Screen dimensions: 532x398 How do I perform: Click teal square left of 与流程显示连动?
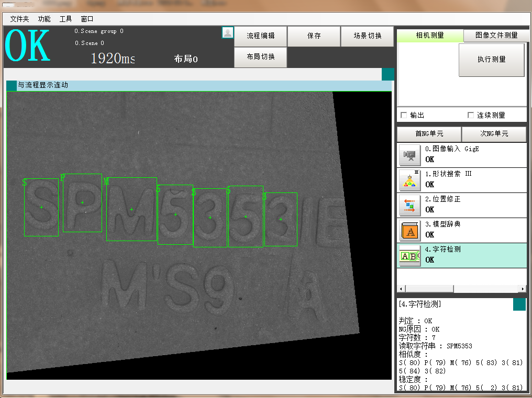(x=12, y=85)
